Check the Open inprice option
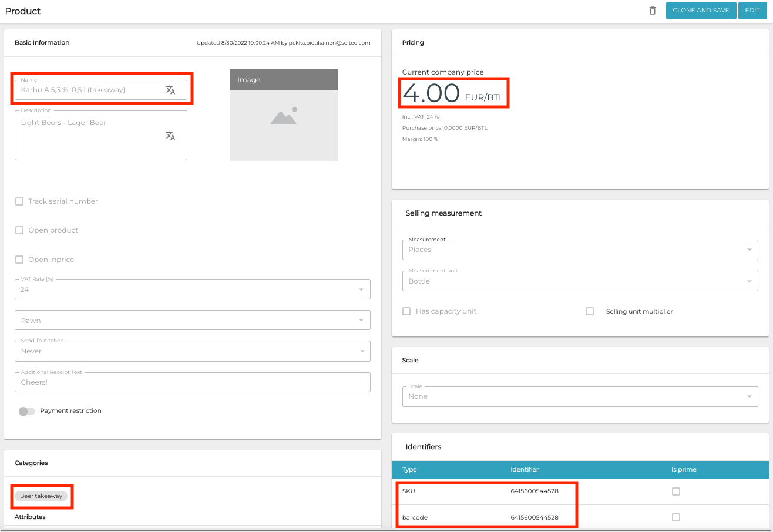Screen dimensions: 773x532 [19, 260]
